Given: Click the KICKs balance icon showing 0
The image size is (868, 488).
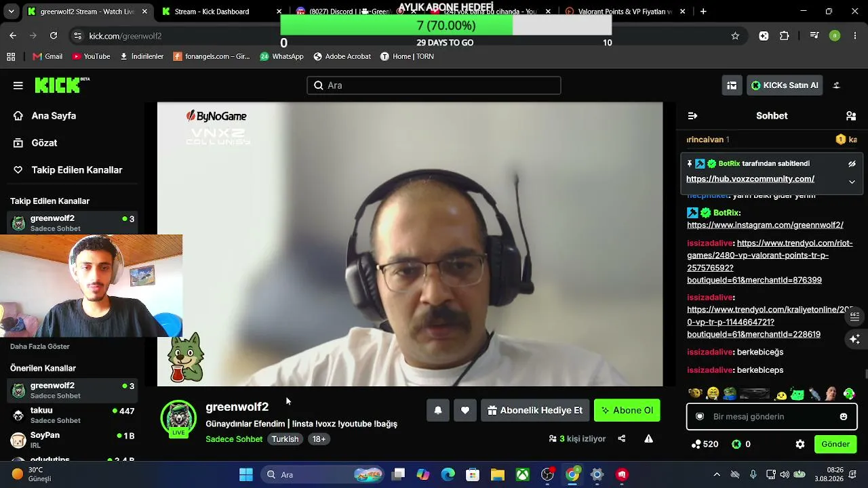Looking at the screenshot, I should pyautogui.click(x=741, y=445).
